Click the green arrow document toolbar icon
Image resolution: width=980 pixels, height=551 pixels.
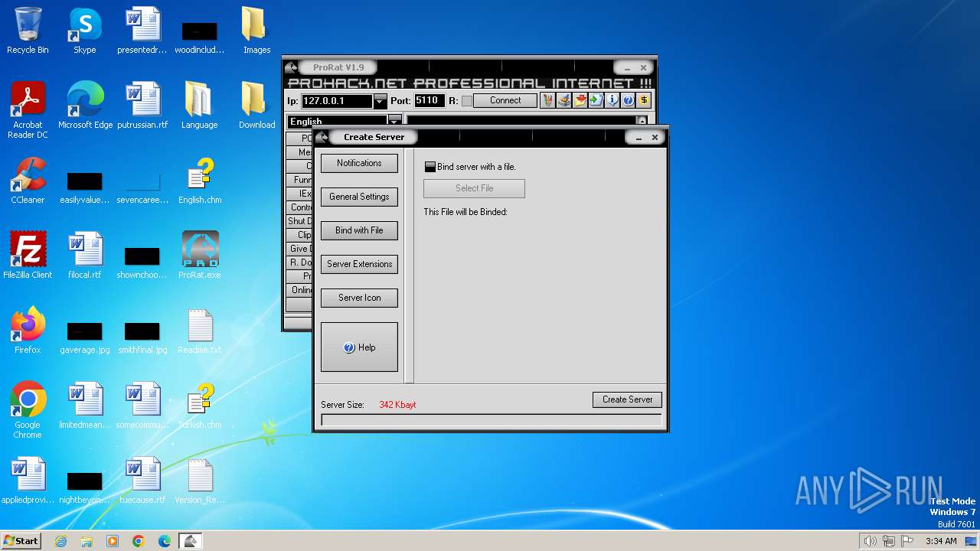pyautogui.click(x=596, y=100)
